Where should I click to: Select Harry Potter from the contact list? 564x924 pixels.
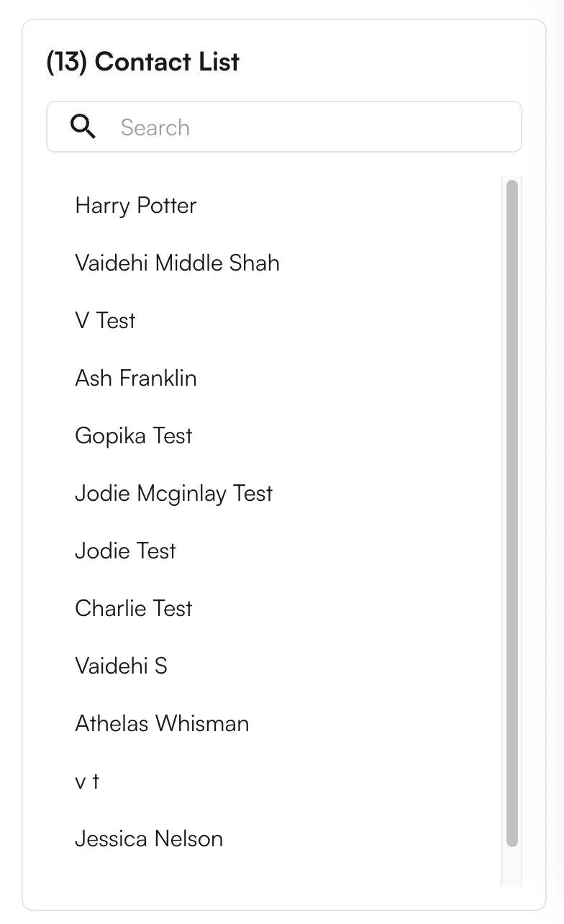pos(135,206)
